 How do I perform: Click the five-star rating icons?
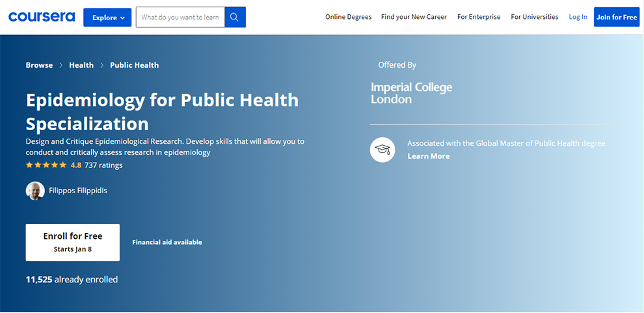tap(46, 165)
